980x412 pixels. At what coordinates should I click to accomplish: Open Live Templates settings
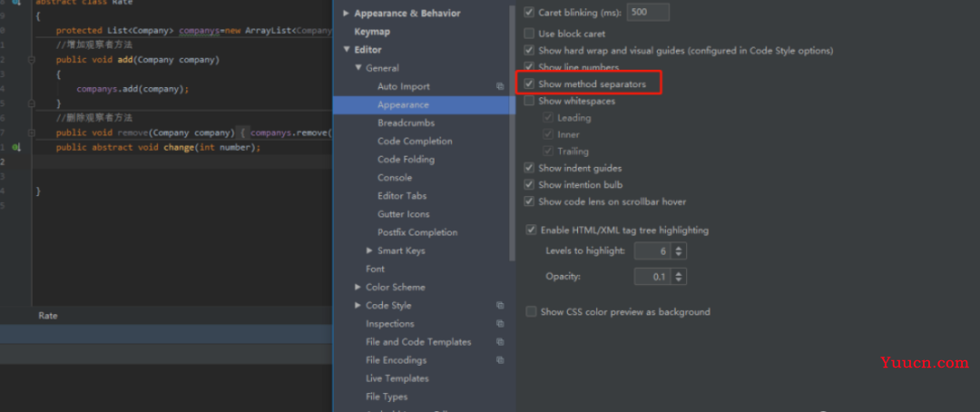(397, 378)
